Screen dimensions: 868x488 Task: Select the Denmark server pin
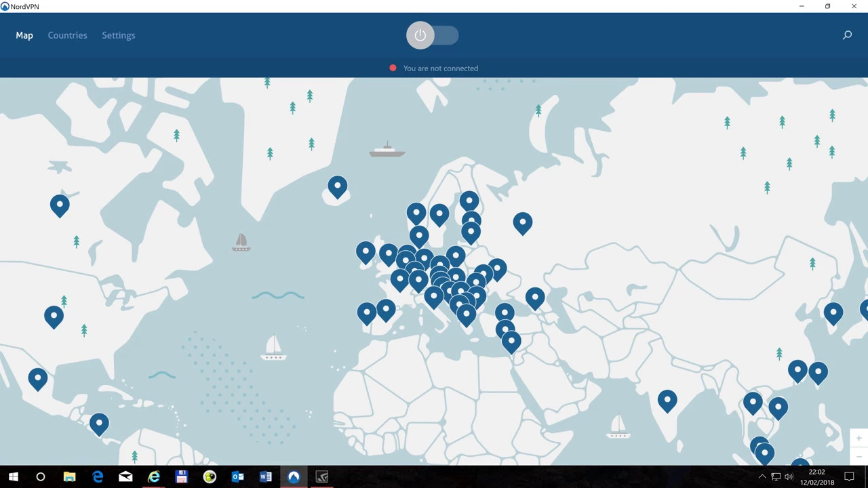(419, 236)
